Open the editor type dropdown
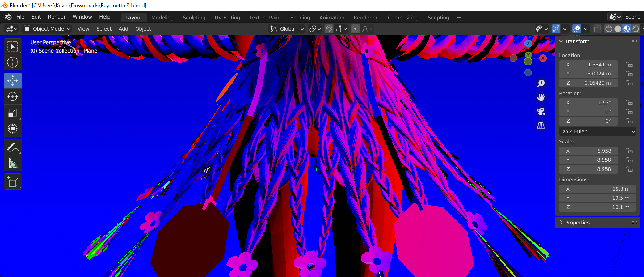This screenshot has height=277, width=644. point(12,29)
